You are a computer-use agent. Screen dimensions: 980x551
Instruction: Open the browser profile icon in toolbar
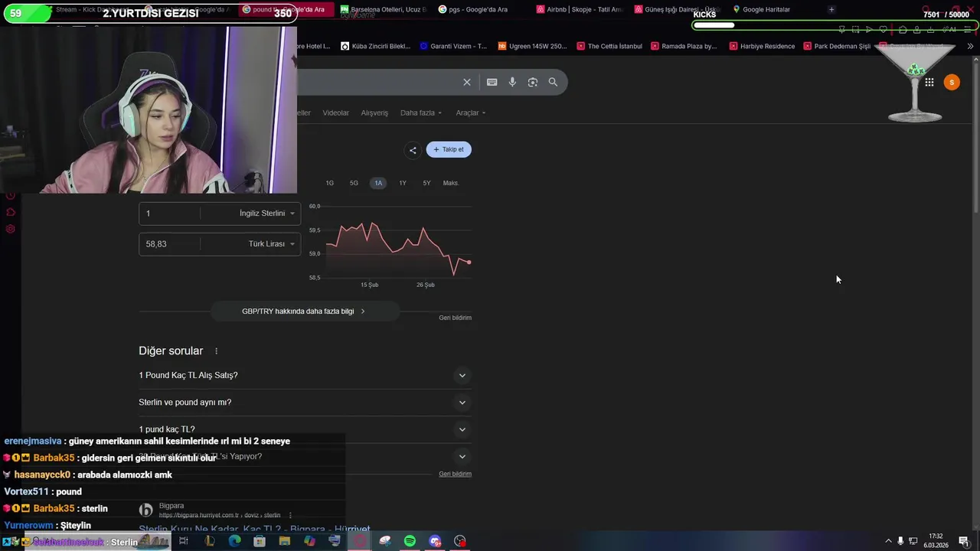[x=916, y=30]
